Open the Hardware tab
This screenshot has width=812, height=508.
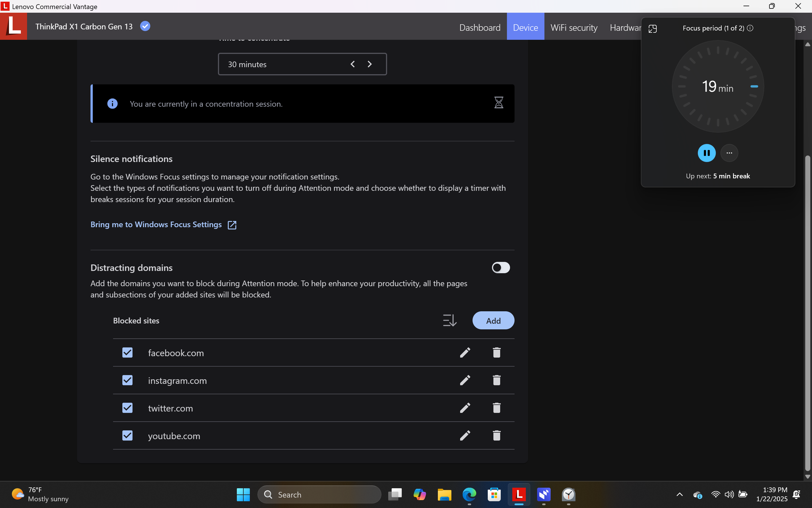(x=625, y=28)
